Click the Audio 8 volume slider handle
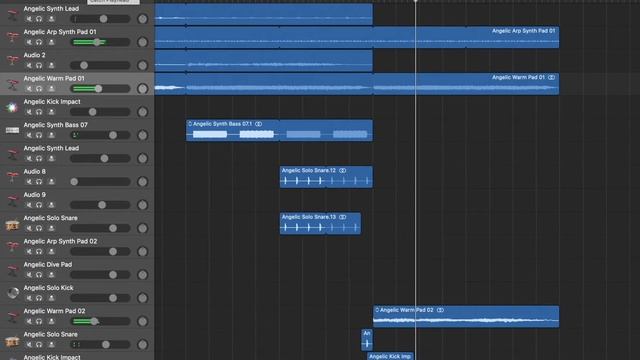 pyautogui.click(x=74, y=182)
